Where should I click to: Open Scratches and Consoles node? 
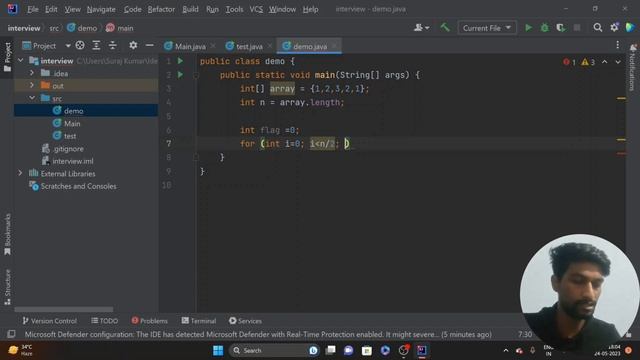pyautogui.click(x=78, y=186)
